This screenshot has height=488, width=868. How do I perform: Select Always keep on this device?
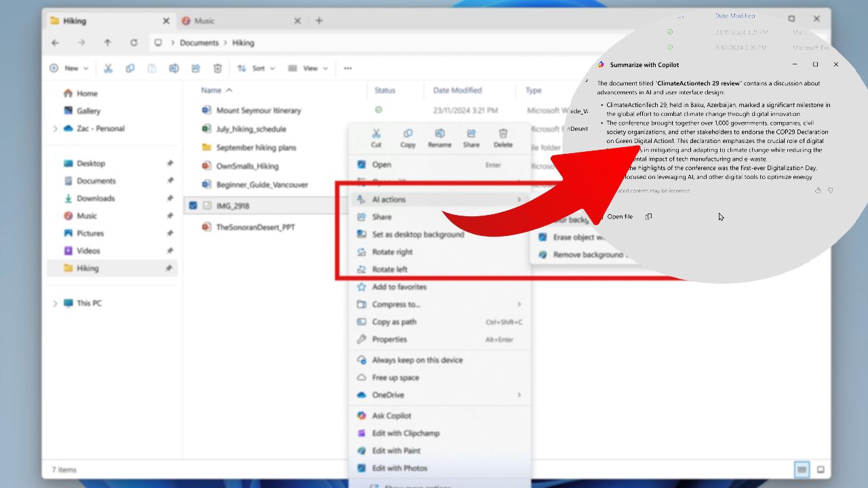click(439, 360)
